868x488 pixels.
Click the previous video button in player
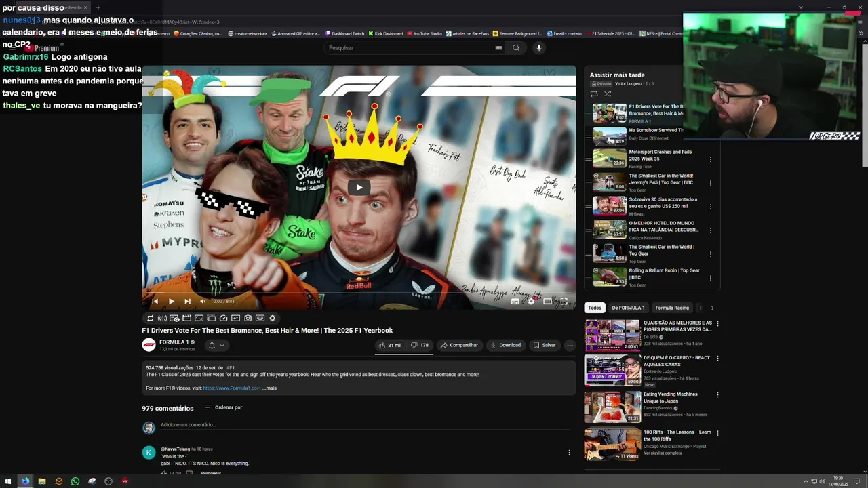pos(155,301)
